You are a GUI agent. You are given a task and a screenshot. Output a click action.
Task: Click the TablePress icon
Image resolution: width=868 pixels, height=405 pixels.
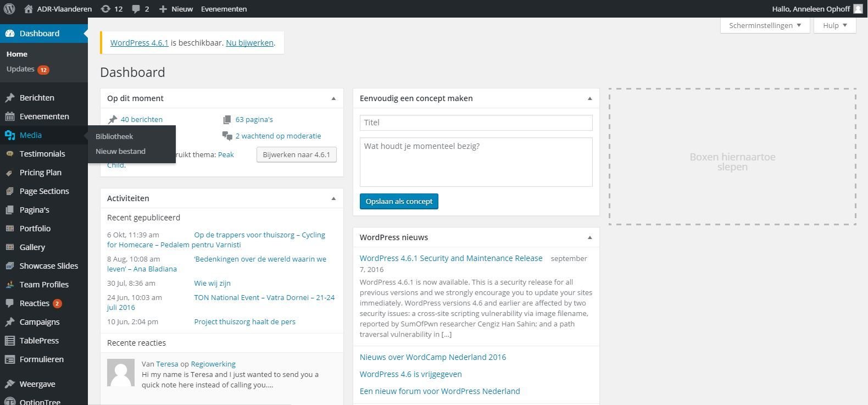coord(10,341)
